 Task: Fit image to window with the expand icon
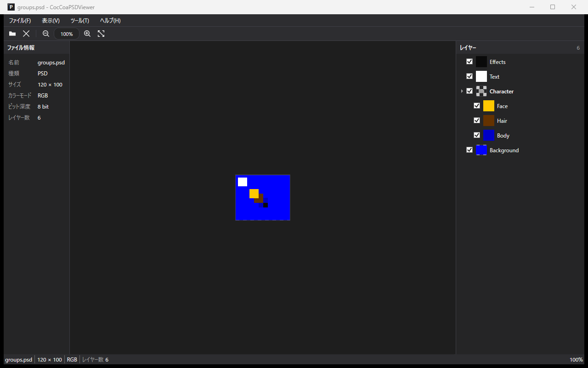(x=101, y=34)
